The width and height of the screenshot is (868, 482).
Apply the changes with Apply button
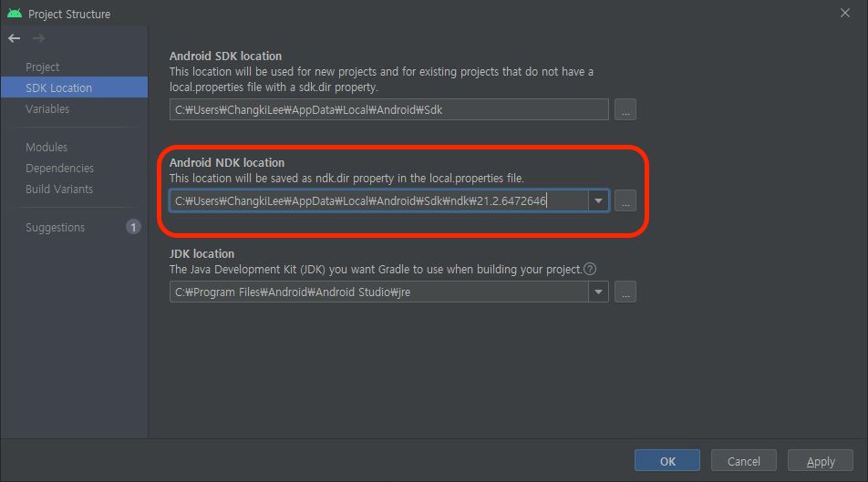821,461
